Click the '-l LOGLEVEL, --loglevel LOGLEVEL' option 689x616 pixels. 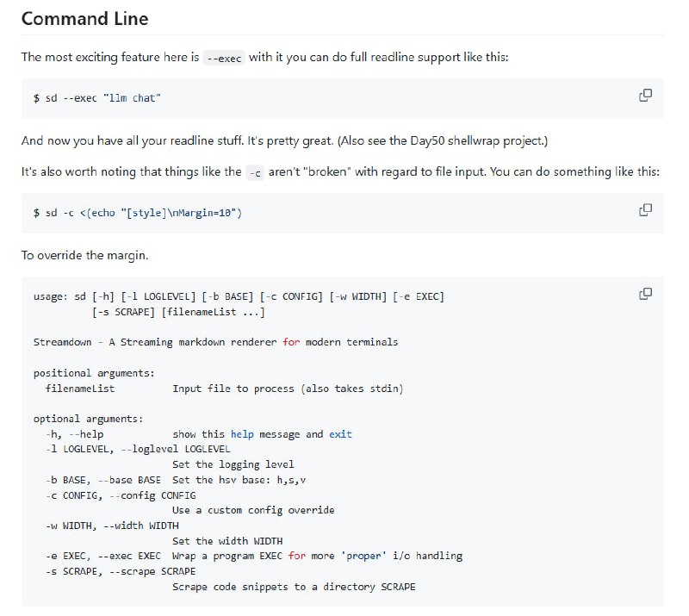coord(138,449)
